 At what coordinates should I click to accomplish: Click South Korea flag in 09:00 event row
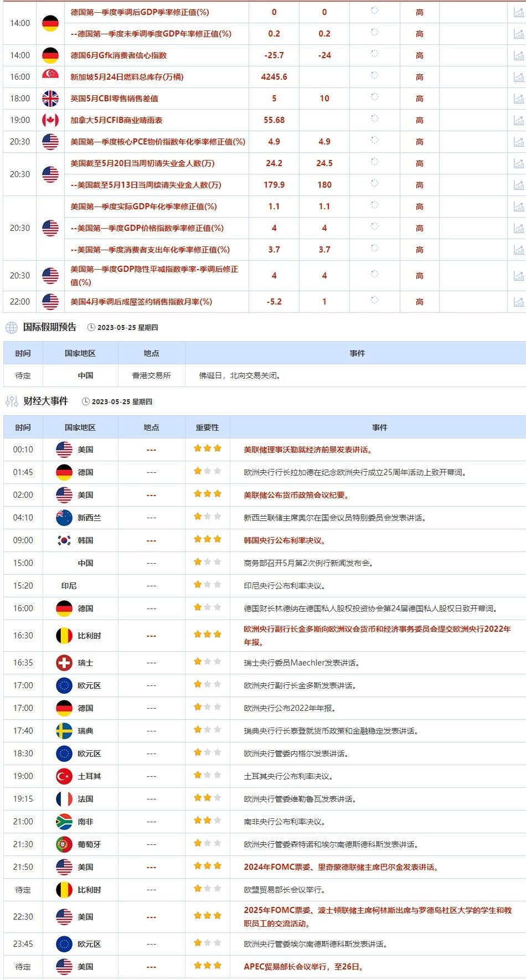[64, 540]
